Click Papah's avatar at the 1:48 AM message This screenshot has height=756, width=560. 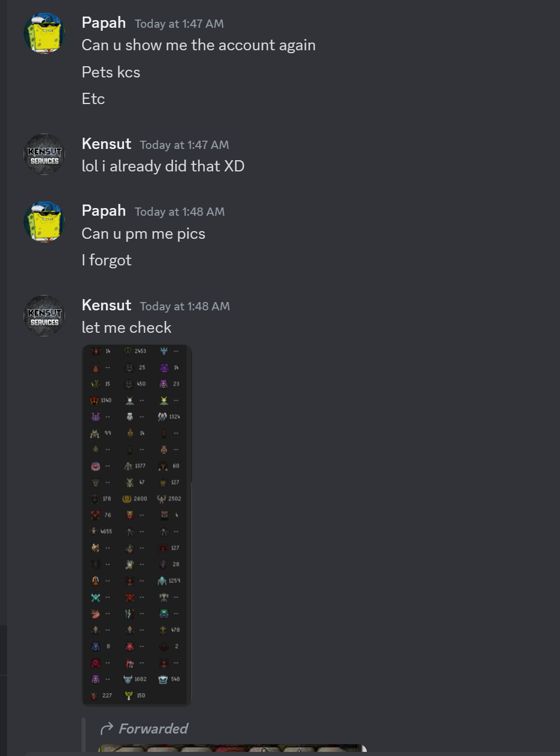click(x=44, y=222)
